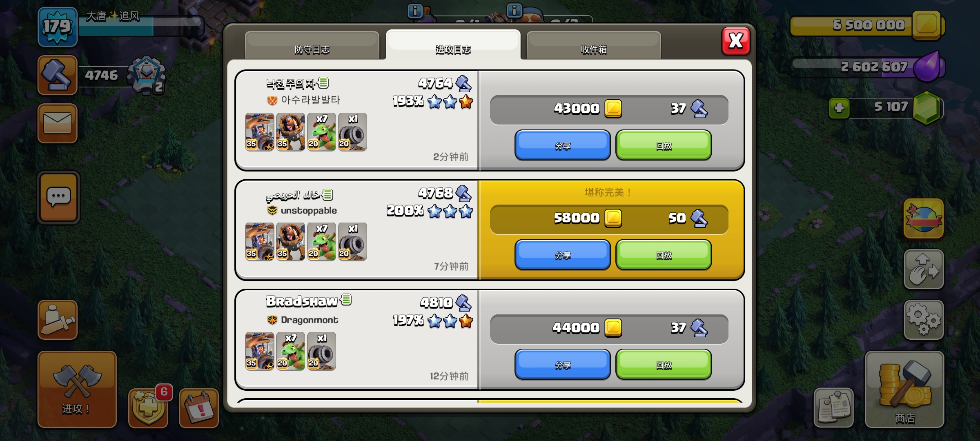Click the green plus to add gems

coord(839,108)
